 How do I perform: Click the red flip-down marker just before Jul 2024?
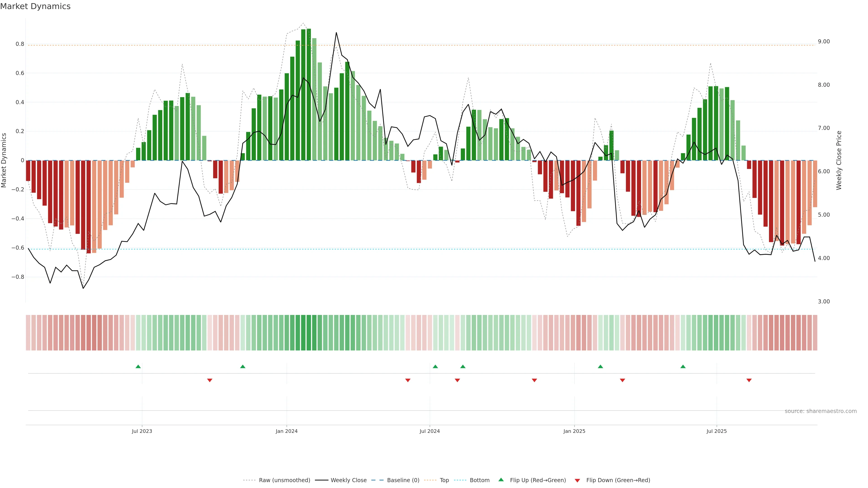(408, 380)
